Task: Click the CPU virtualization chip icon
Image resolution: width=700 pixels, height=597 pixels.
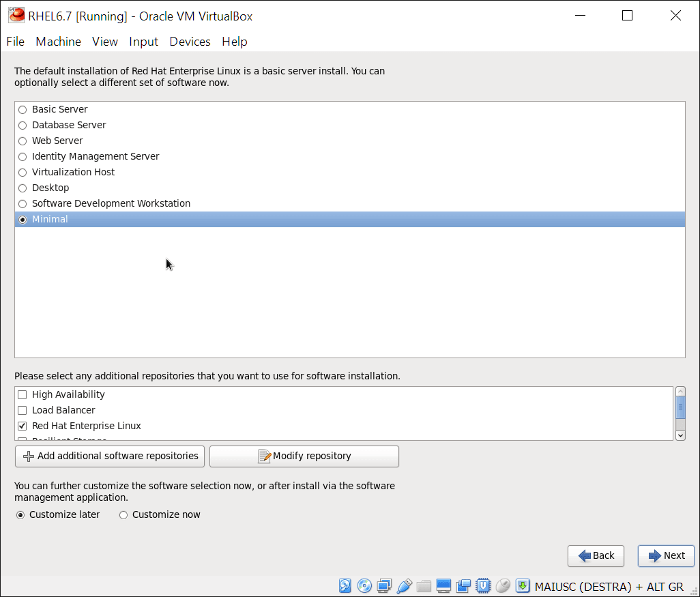Action: (x=483, y=585)
